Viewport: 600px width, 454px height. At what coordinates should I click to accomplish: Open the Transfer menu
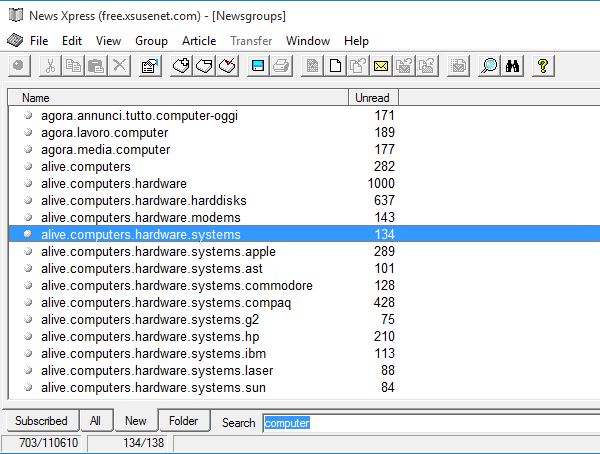pos(251,41)
